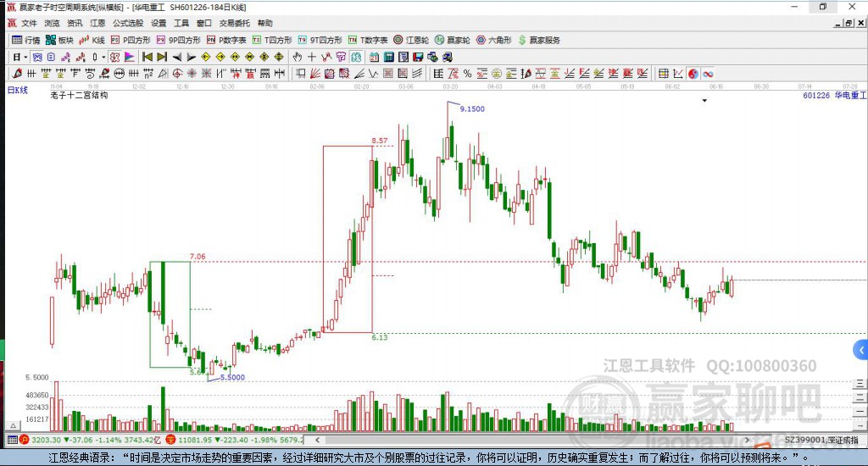868x466 pixels.
Task: Select the crosshair plus cursor tool
Action: point(312,57)
